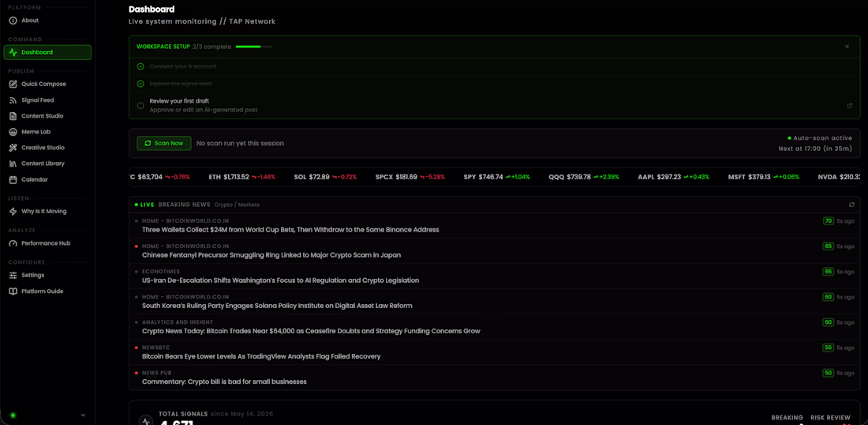Viewport: 868px width, 425px height.
Task: Click the Calendar icon in sidebar
Action: [13, 179]
